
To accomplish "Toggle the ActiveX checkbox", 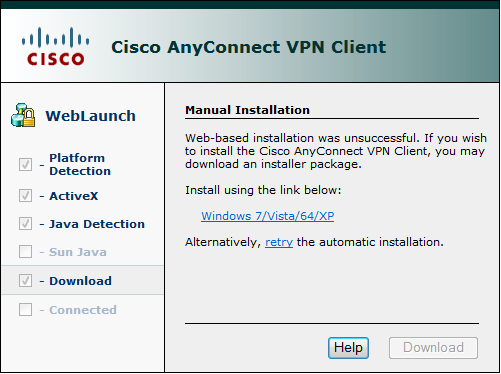I will click(25, 196).
